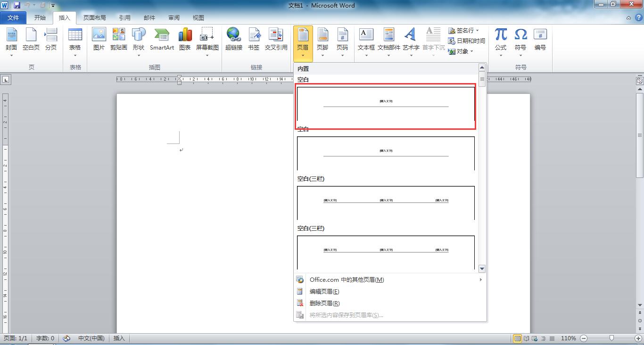Toggle the 插入 insert mode indicator
This screenshot has height=345, width=644.
(x=119, y=338)
